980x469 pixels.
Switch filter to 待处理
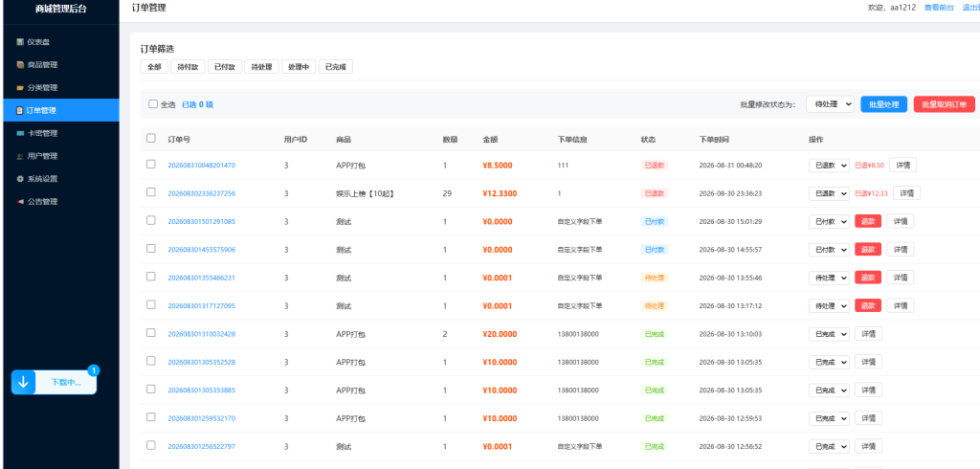click(261, 67)
